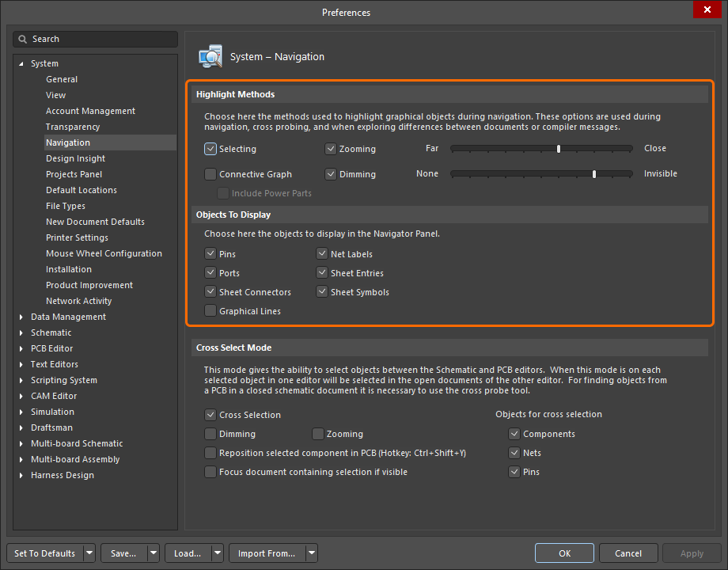This screenshot has width=728, height=570.
Task: Click the magnifier icon in the search box
Action: pyautogui.click(x=23, y=39)
